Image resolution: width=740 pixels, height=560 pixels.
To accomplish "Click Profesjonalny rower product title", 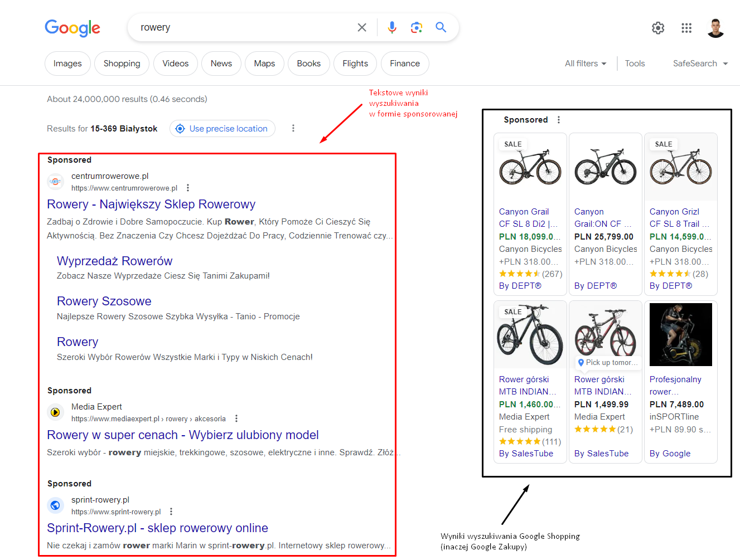I will point(675,386).
